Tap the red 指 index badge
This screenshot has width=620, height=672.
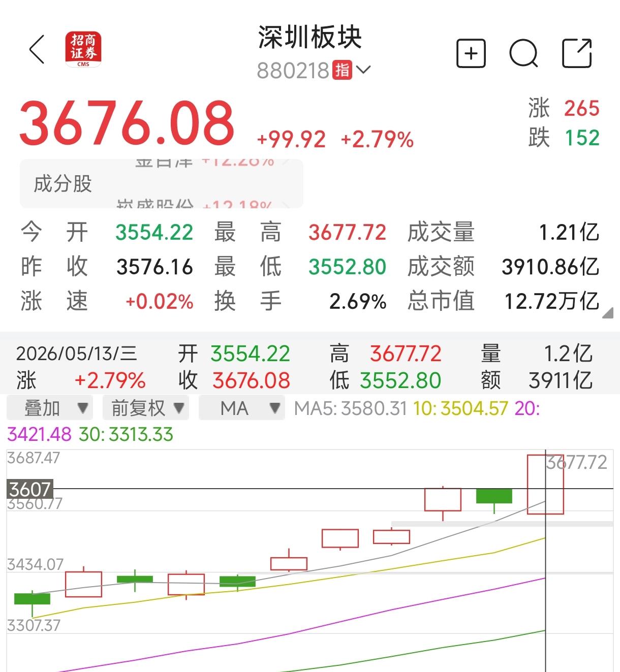pyautogui.click(x=343, y=70)
